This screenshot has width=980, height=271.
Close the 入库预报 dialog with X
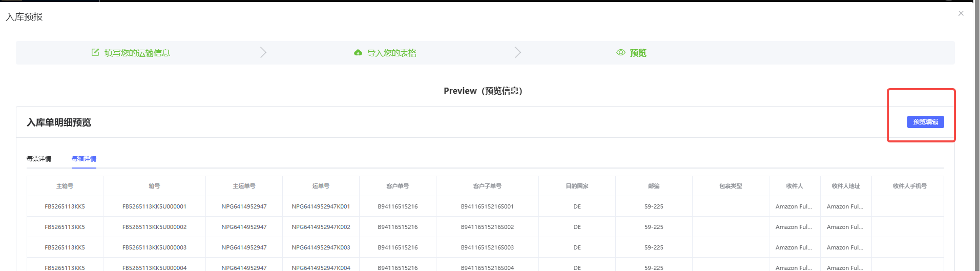coord(961,13)
